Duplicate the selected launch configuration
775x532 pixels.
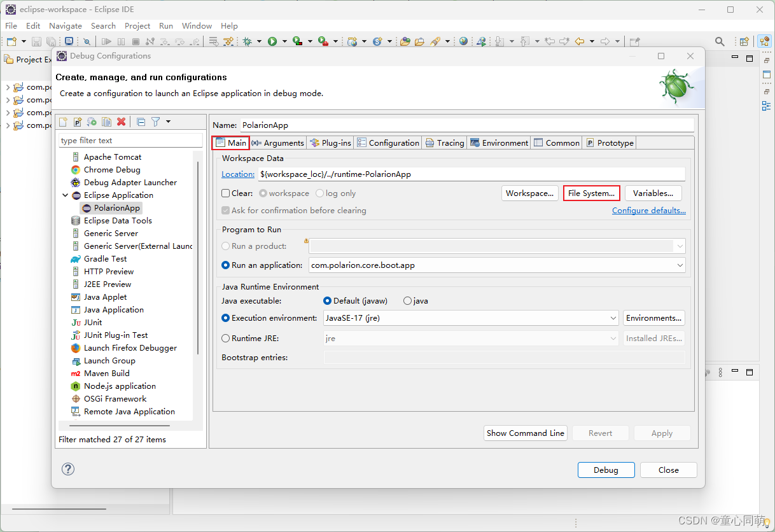[x=106, y=122]
